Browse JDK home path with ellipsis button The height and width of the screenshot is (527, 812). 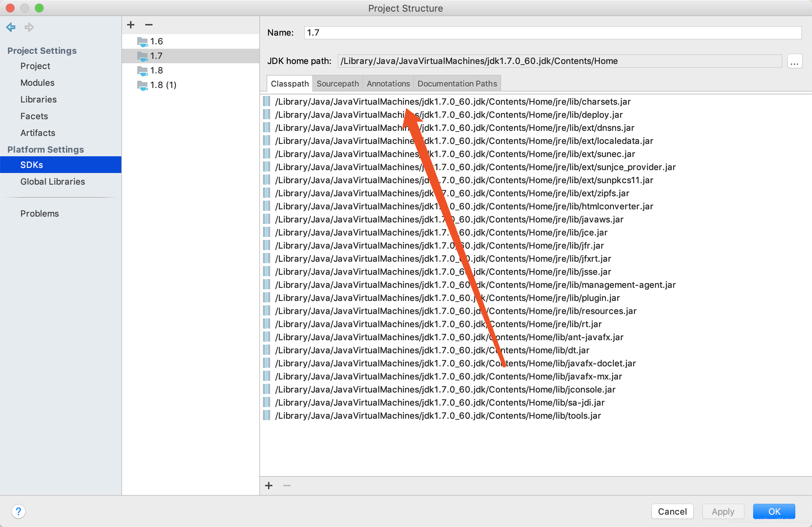coord(794,61)
